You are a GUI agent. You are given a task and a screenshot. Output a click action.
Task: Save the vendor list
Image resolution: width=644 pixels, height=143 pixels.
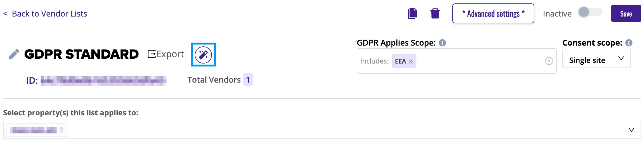click(x=626, y=13)
